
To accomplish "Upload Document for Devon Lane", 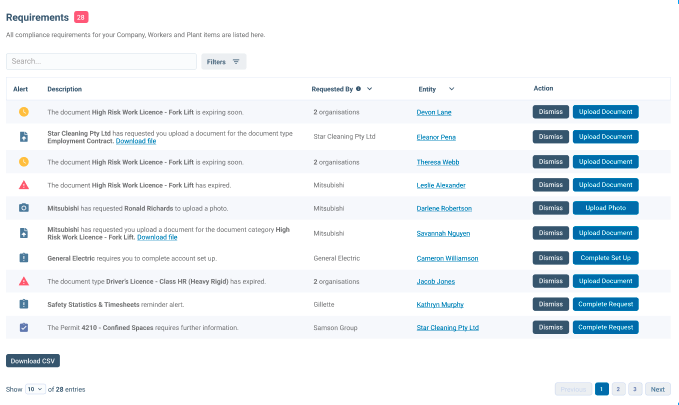I will 605,112.
